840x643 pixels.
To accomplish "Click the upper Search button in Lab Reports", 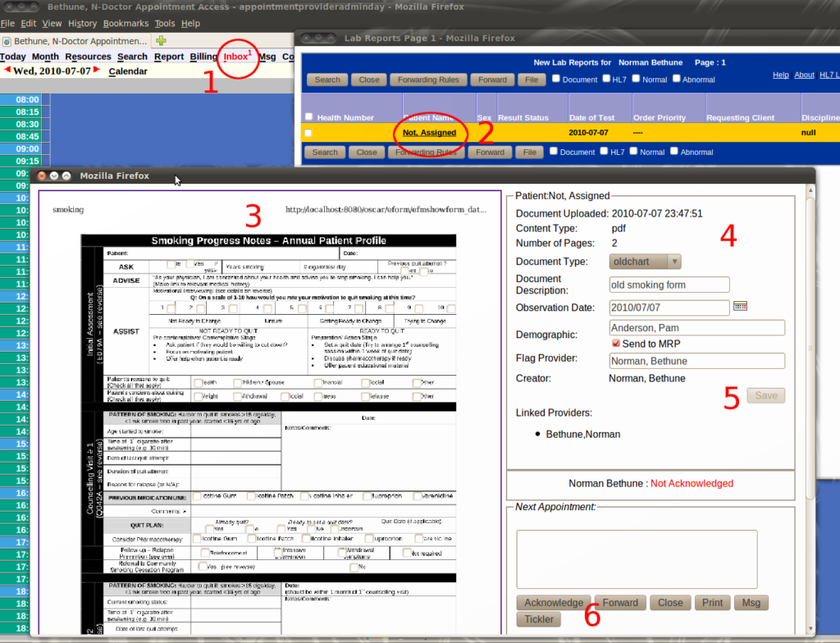I will (x=327, y=80).
